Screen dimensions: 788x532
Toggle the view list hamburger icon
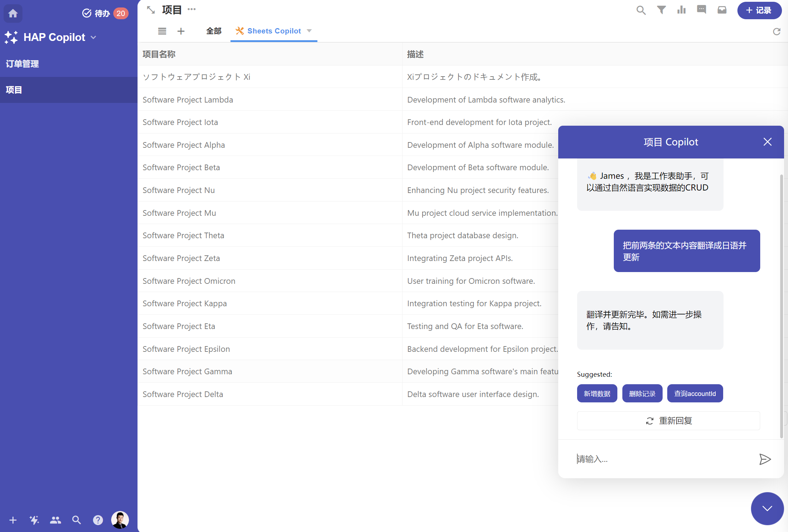point(162,31)
